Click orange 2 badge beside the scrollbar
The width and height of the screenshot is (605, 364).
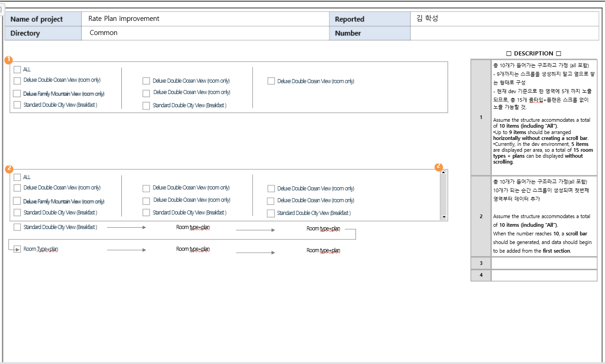click(439, 167)
